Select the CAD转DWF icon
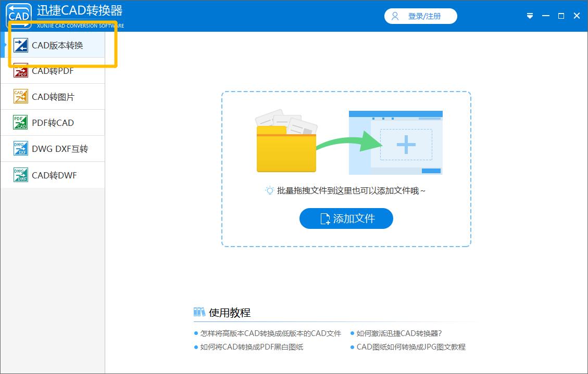The image size is (588, 374). tap(20, 175)
